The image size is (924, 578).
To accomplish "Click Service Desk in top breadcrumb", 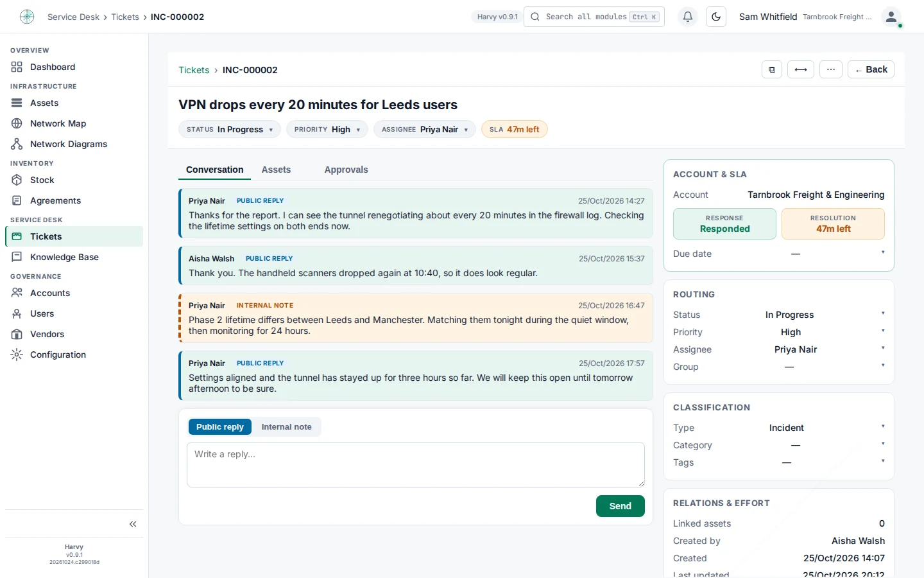I will pos(73,17).
